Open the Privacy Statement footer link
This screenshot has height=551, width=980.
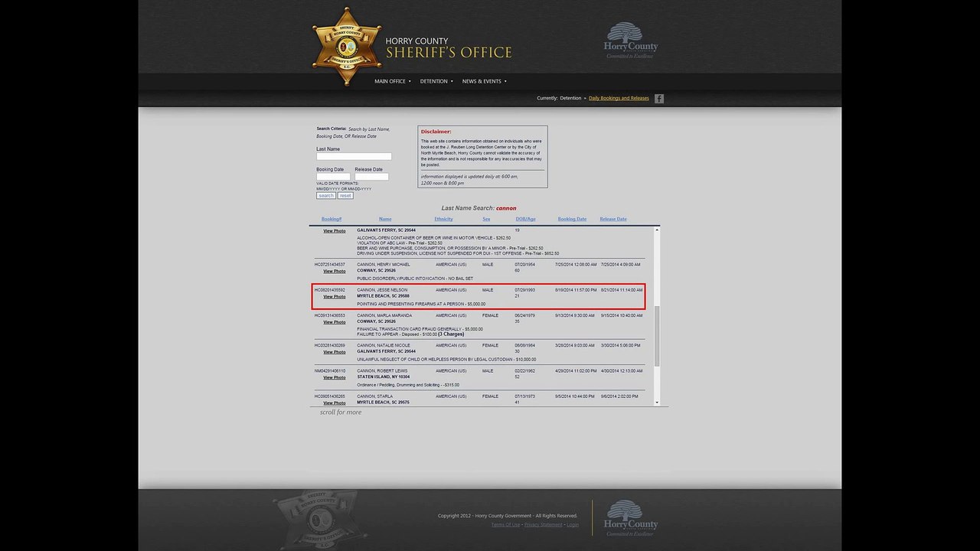point(543,524)
